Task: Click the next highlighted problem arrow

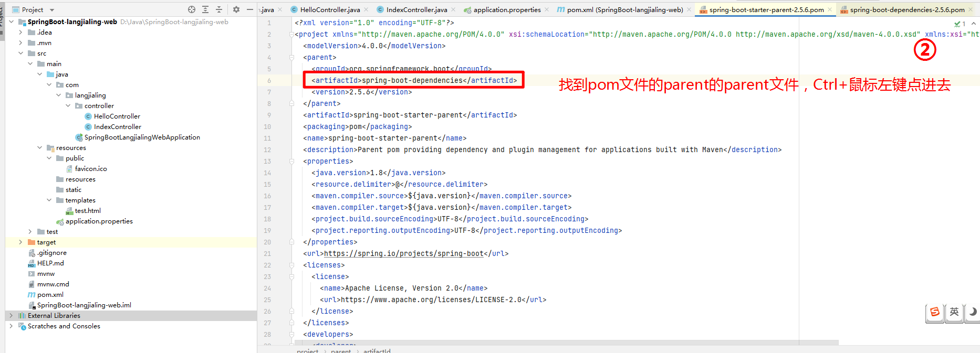Action: (x=974, y=24)
